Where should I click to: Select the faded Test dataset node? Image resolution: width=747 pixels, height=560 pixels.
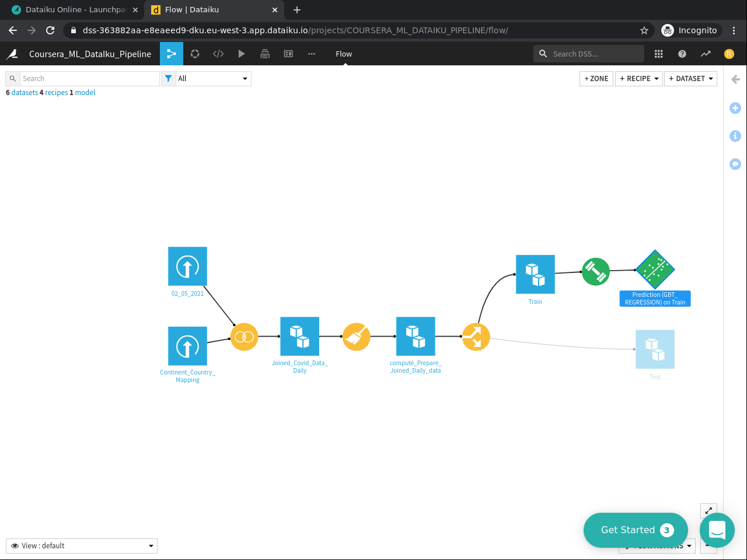point(655,349)
